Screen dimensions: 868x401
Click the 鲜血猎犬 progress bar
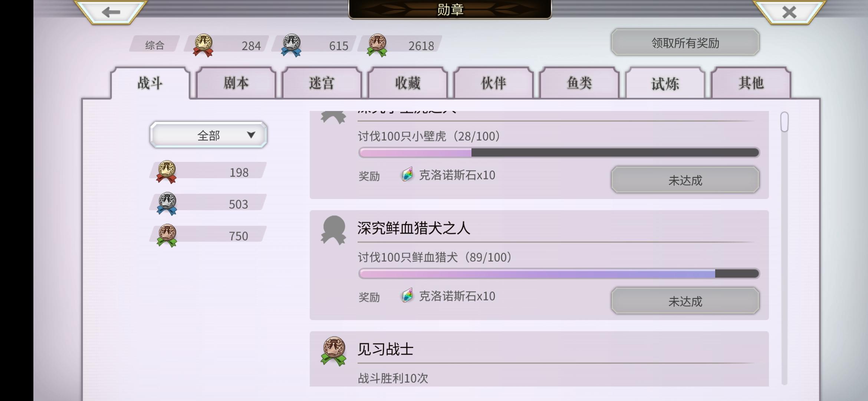pos(559,274)
